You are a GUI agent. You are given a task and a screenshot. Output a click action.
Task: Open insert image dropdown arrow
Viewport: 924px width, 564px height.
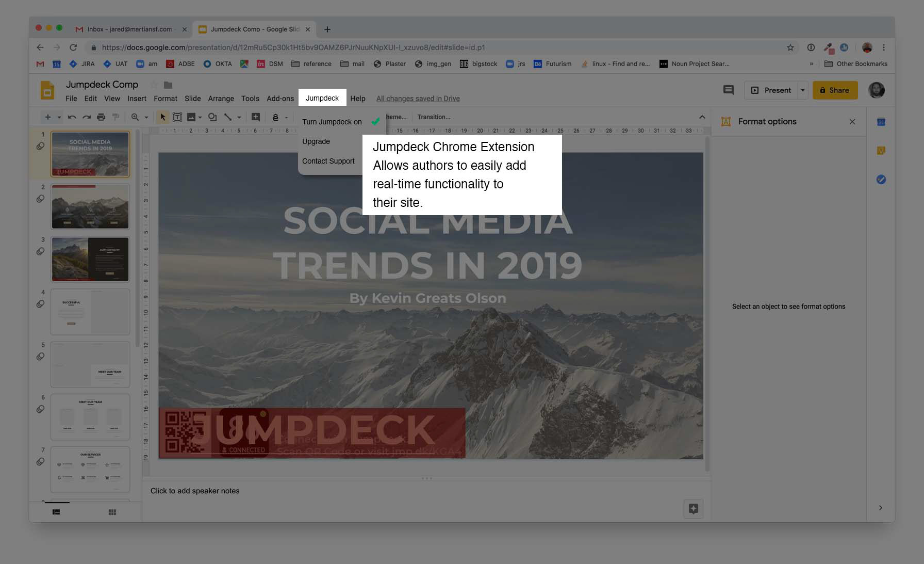click(200, 118)
